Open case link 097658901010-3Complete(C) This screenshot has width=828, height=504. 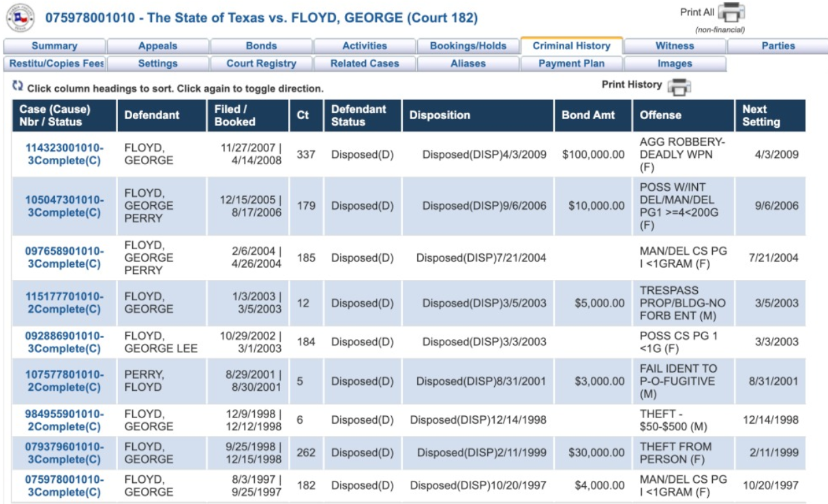coord(65,258)
